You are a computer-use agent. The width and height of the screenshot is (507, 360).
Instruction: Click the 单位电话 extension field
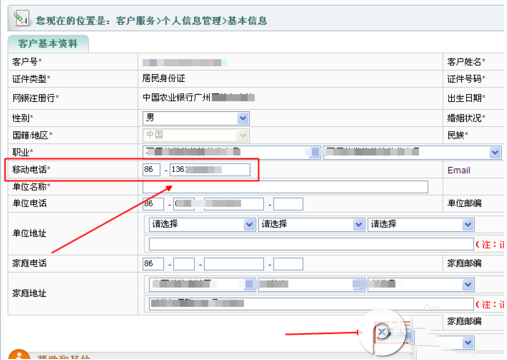click(x=288, y=204)
